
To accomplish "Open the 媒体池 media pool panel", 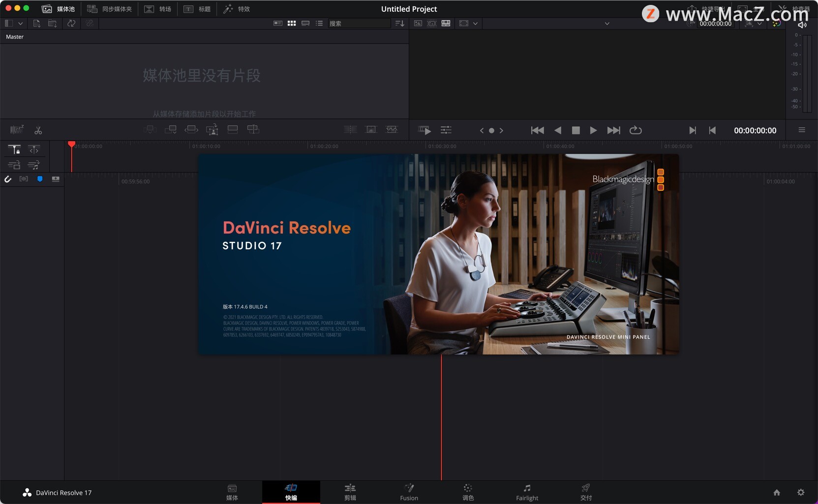I will (x=58, y=9).
